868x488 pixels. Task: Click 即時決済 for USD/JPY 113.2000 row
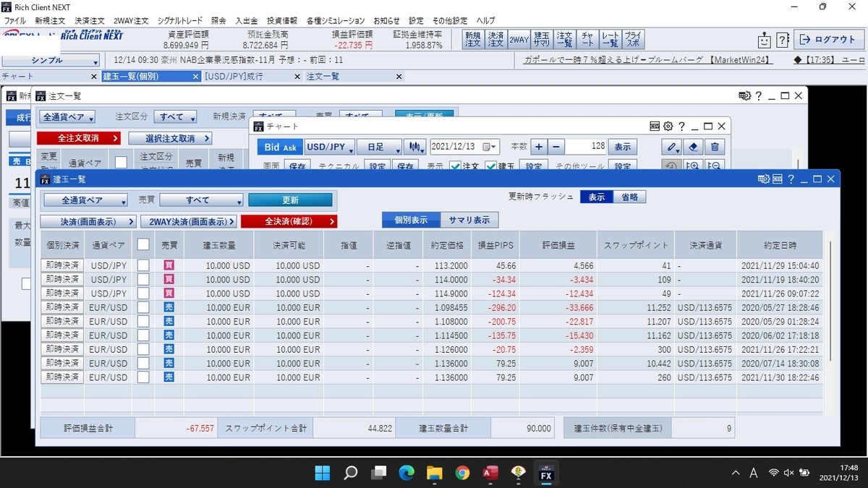[62, 265]
